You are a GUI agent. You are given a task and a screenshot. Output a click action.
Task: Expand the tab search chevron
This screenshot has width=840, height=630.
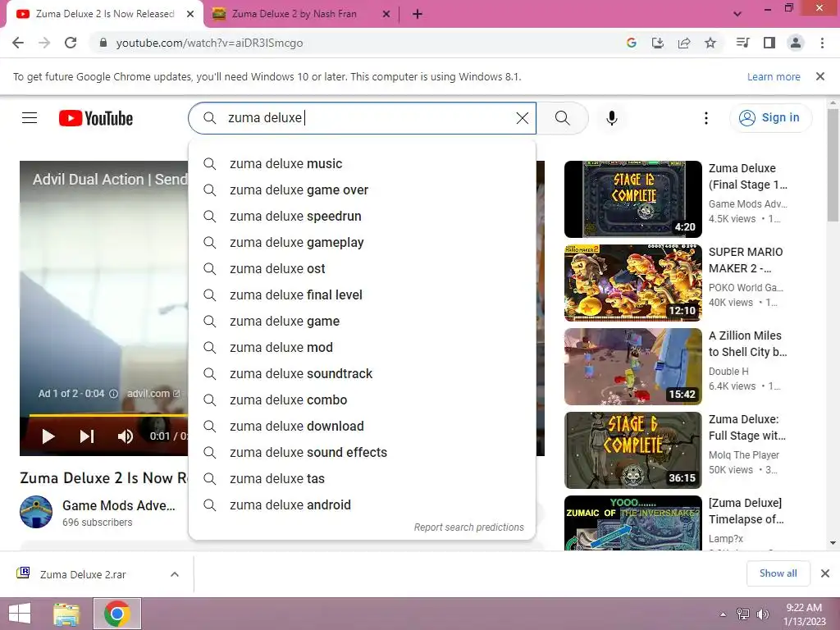click(x=737, y=15)
